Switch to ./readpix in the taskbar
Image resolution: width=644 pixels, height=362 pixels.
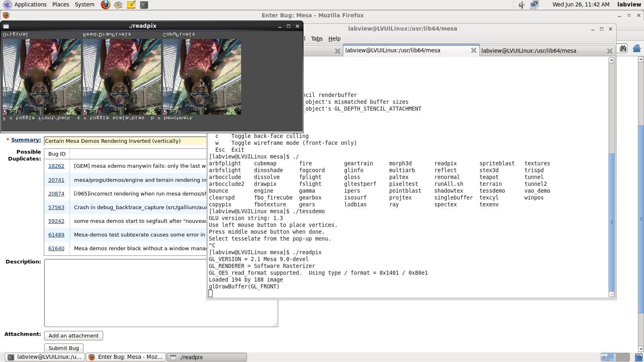coord(206,357)
